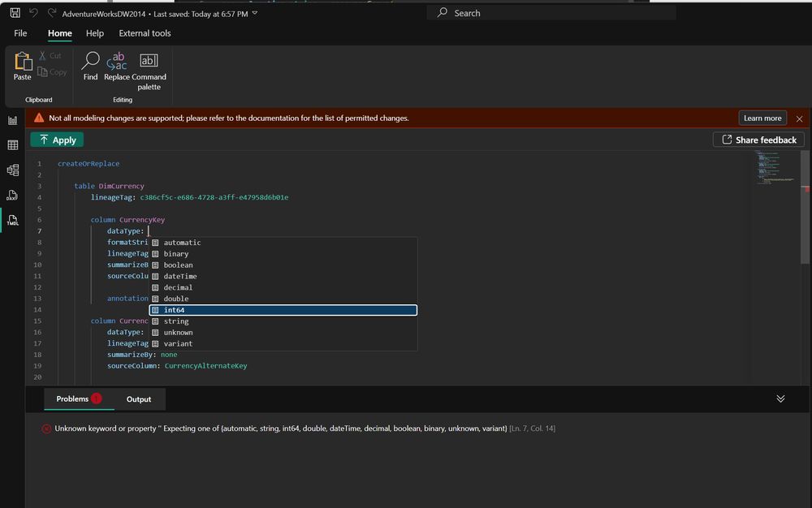Switch to the Output tab

coord(139,399)
